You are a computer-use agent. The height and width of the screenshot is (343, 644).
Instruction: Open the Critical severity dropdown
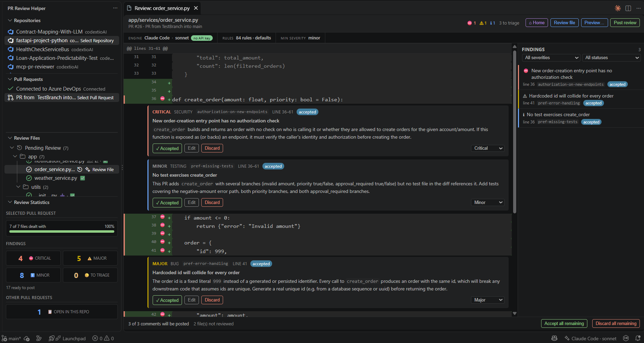pos(488,148)
